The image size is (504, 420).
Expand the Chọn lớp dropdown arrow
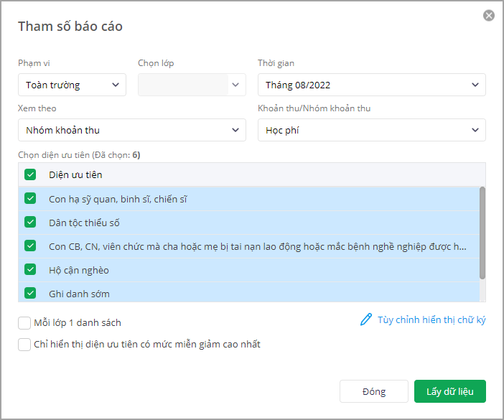235,85
